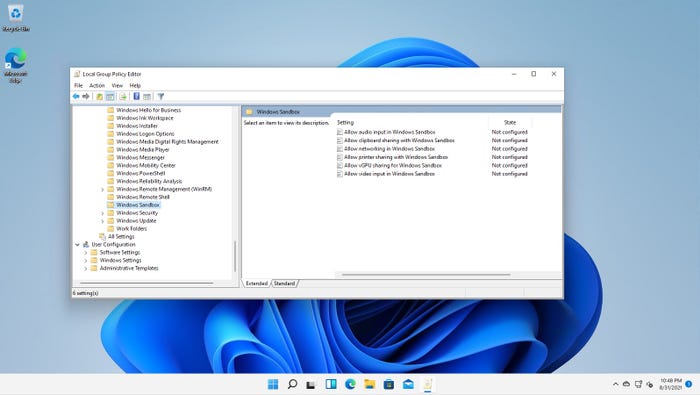
Task: Select the Windows Remote Shell folder
Action: click(143, 197)
